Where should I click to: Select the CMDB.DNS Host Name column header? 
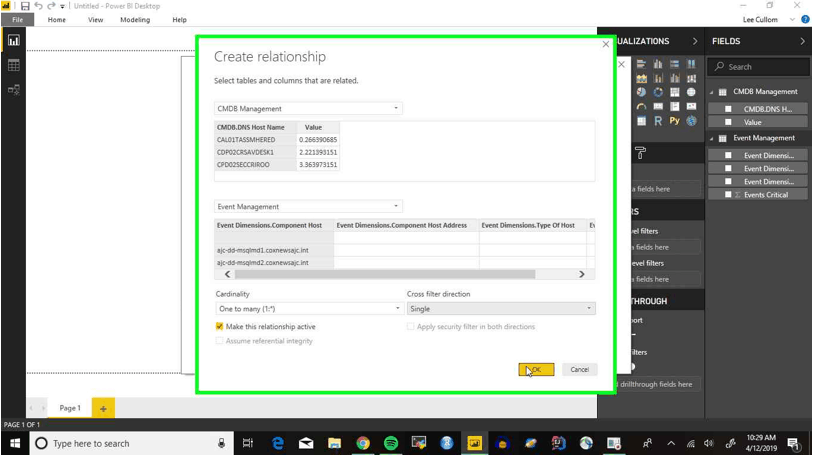point(255,127)
